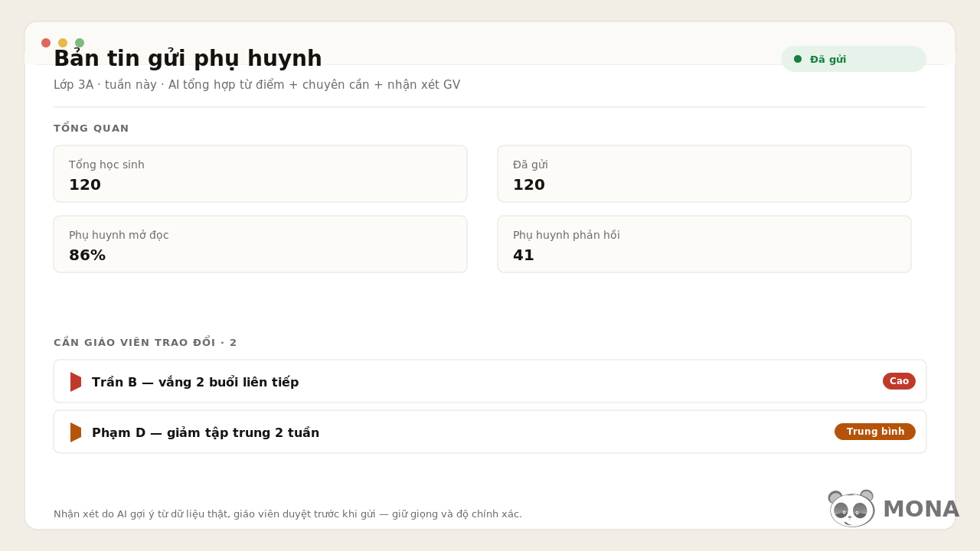
Task: Open the Tổng học sinh stat card
Action: coord(260,174)
